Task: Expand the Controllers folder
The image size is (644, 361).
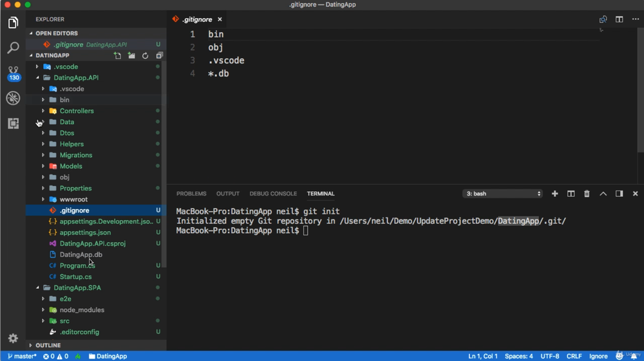Action: pos(43,111)
